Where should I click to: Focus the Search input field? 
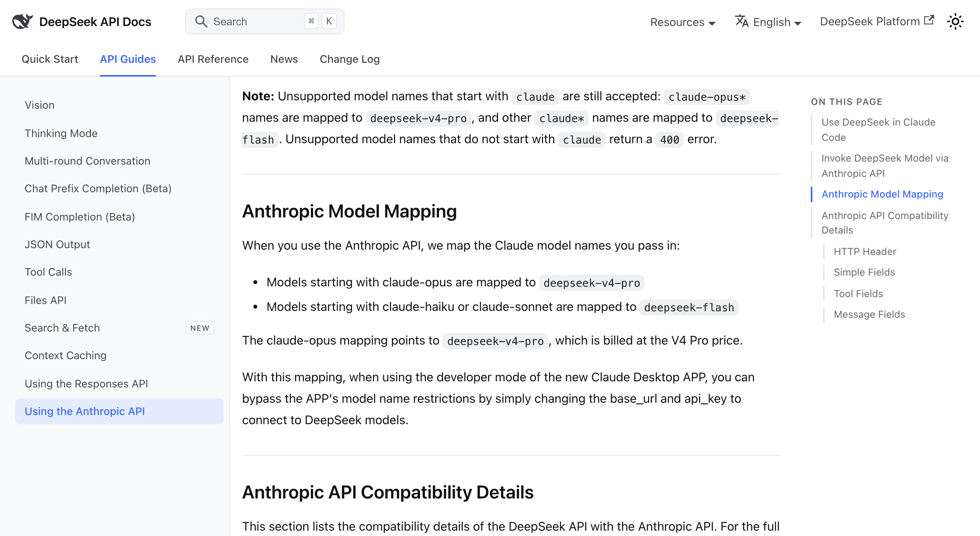tap(265, 21)
